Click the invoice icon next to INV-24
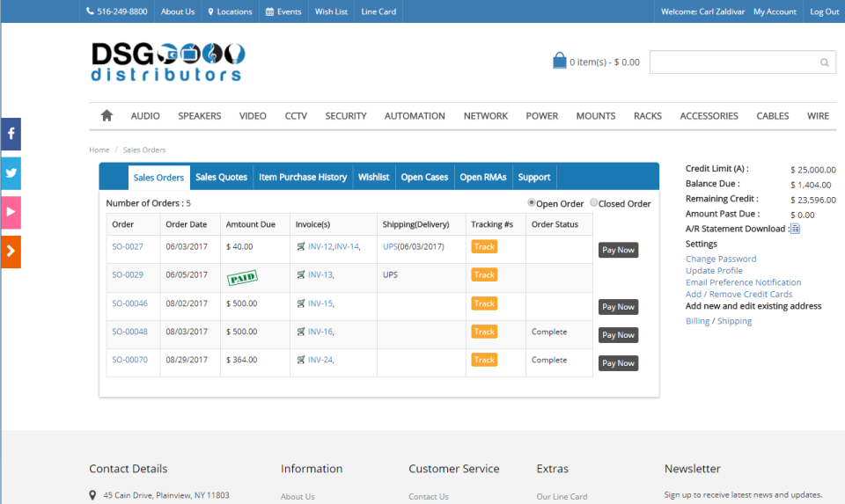The height and width of the screenshot is (504, 845). pyautogui.click(x=301, y=360)
